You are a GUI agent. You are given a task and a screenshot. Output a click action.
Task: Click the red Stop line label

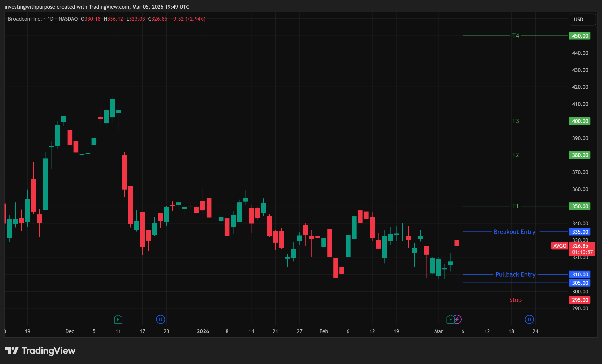click(515, 300)
